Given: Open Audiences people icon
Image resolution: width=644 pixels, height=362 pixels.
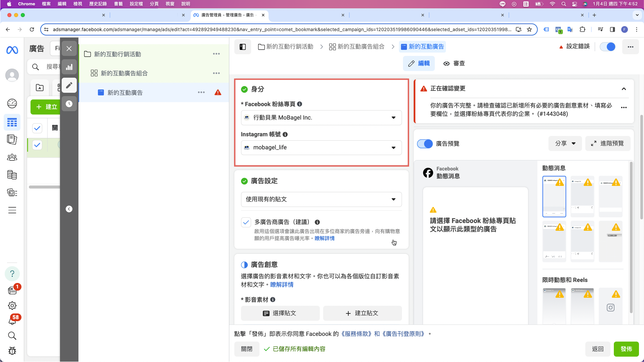Looking at the screenshot, I should (12, 157).
